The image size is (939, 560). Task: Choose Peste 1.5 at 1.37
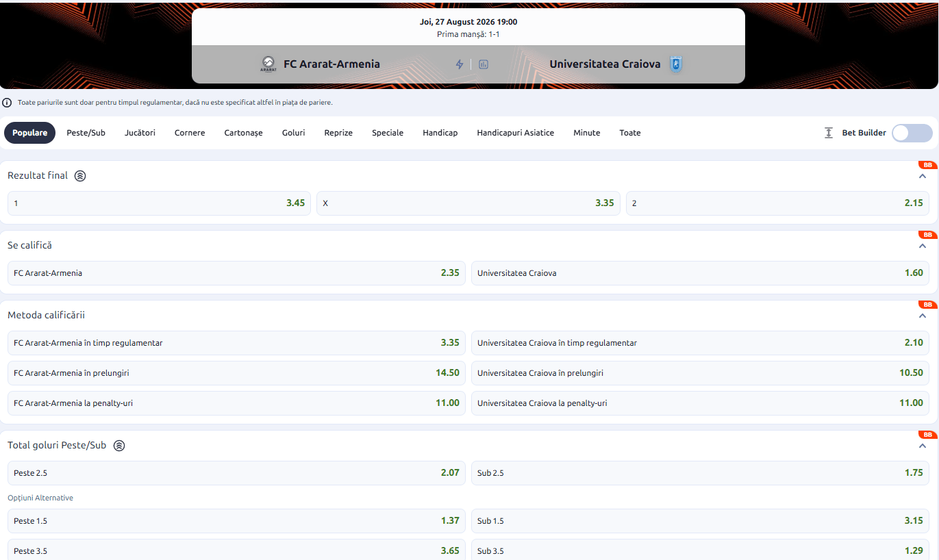pos(236,521)
